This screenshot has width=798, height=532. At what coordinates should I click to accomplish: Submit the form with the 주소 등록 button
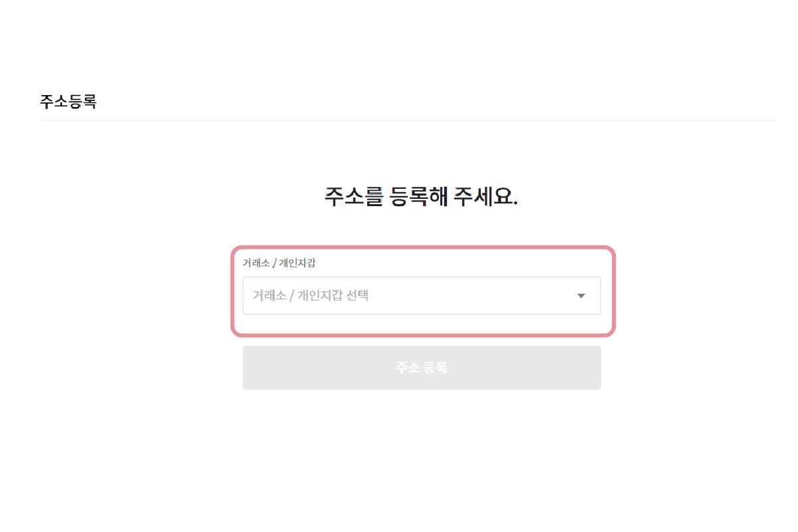pyautogui.click(x=422, y=368)
